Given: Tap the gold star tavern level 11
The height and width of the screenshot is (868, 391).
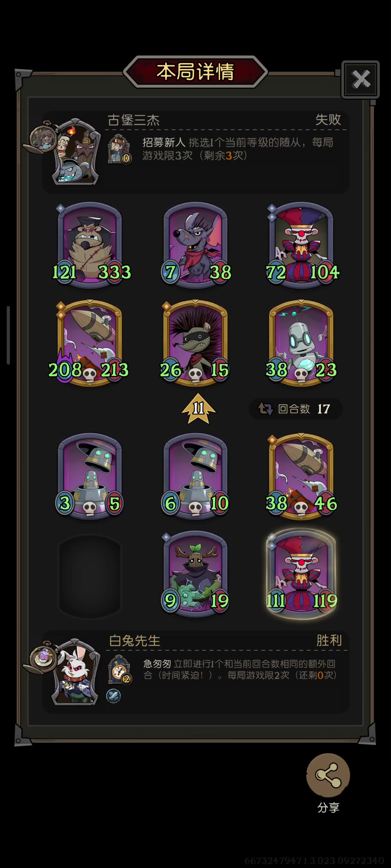Looking at the screenshot, I should point(198,408).
